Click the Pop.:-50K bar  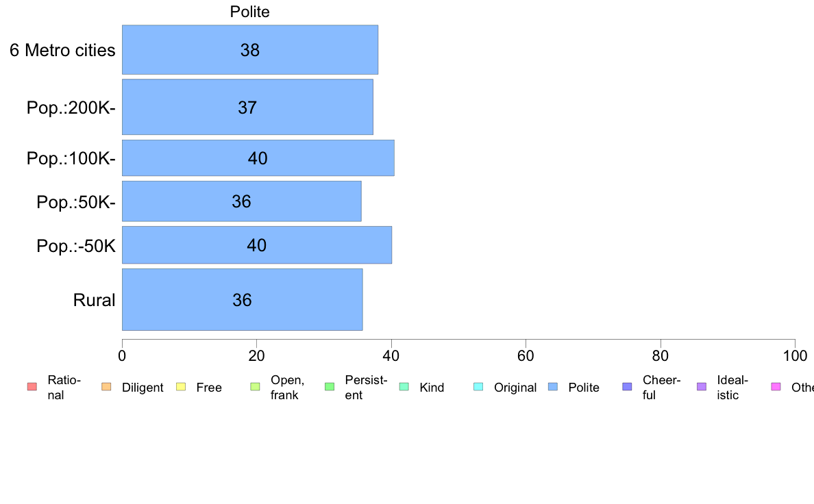(257, 245)
